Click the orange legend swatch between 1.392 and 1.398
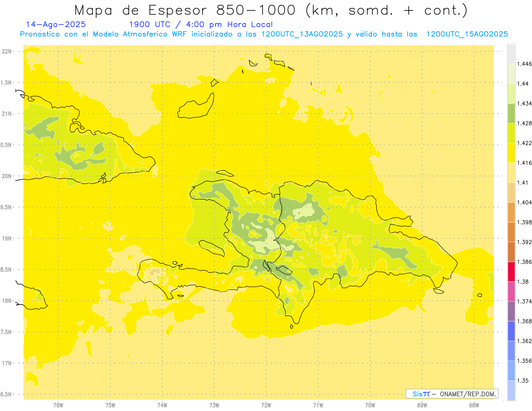 click(511, 232)
